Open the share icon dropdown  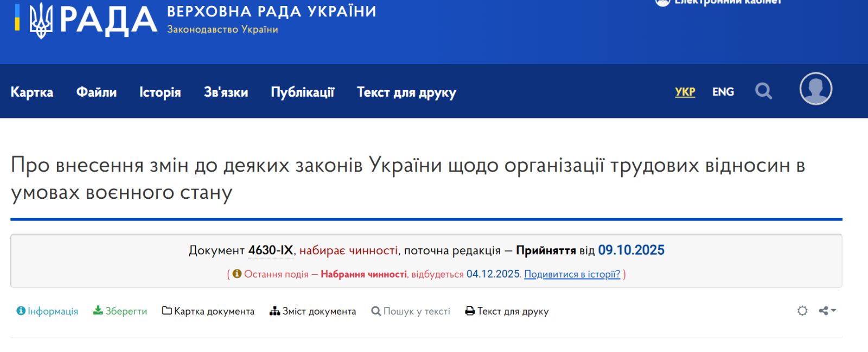(827, 311)
